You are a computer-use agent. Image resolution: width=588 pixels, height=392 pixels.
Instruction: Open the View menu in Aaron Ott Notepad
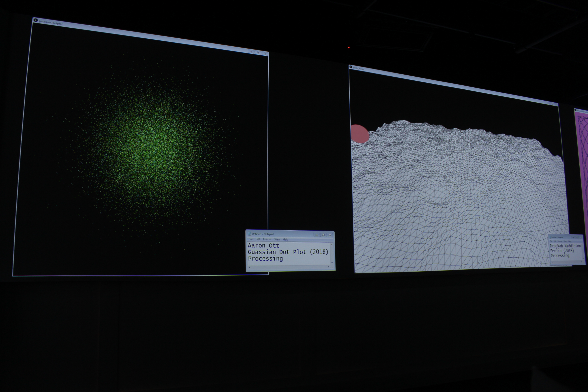pos(277,239)
